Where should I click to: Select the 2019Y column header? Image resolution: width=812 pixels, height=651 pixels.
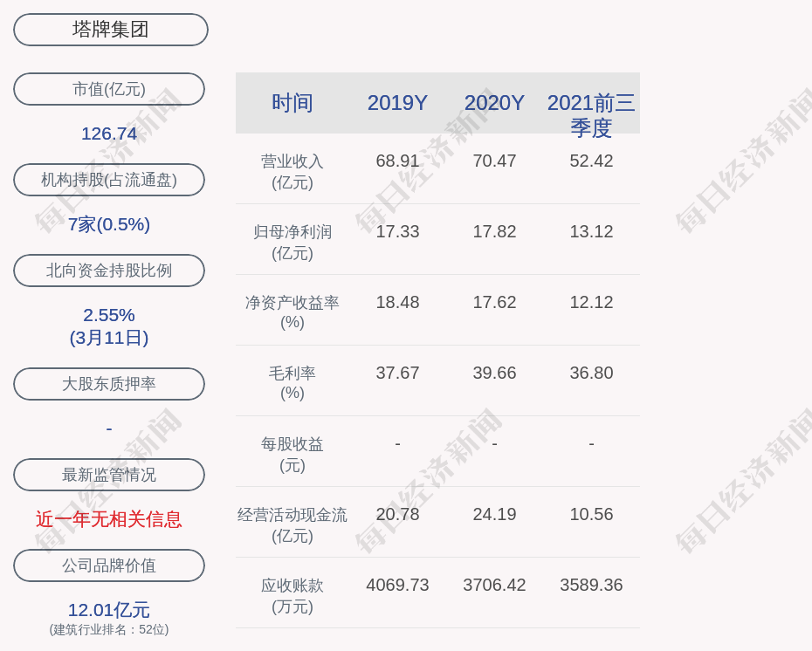[x=397, y=103]
